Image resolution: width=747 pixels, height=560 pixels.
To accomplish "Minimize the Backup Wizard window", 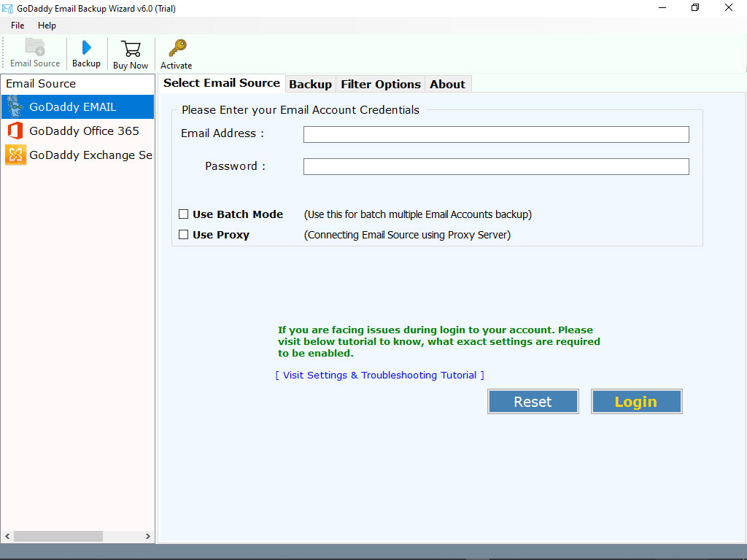I will (662, 7).
